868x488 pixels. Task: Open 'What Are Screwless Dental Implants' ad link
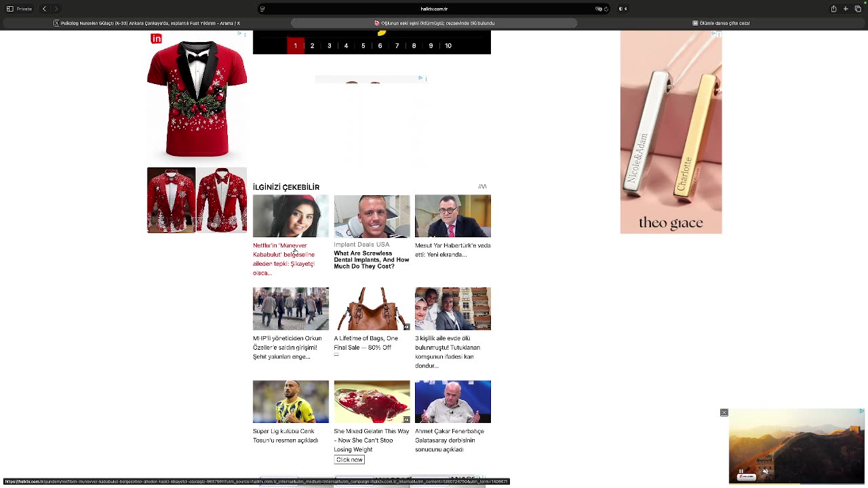point(371,260)
